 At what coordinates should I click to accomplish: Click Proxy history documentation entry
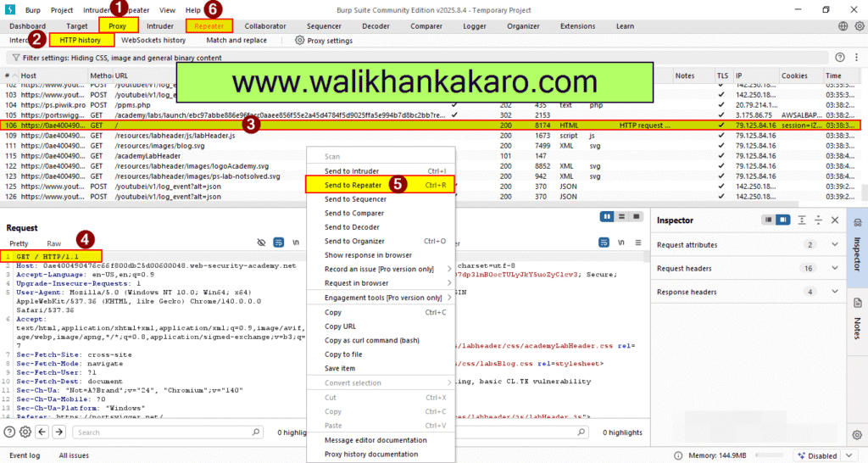tap(381, 455)
